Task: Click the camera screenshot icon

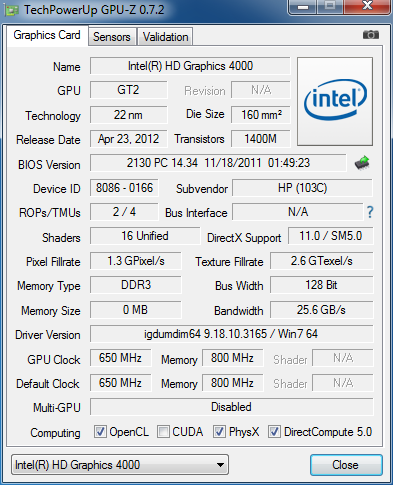Action: (x=371, y=35)
